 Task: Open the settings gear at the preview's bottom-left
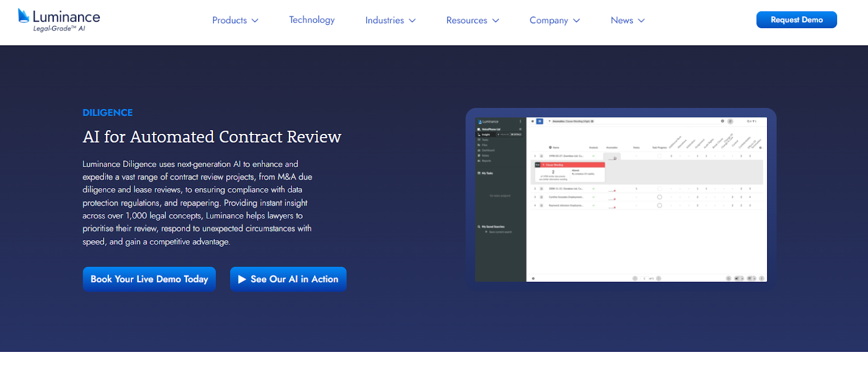click(x=533, y=278)
